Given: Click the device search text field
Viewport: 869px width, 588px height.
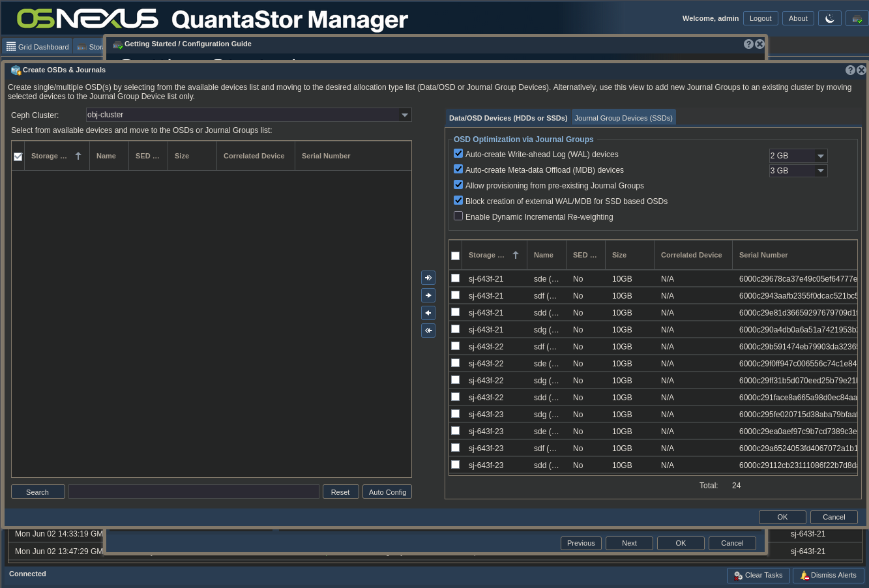Looking at the screenshot, I should pyautogui.click(x=194, y=492).
